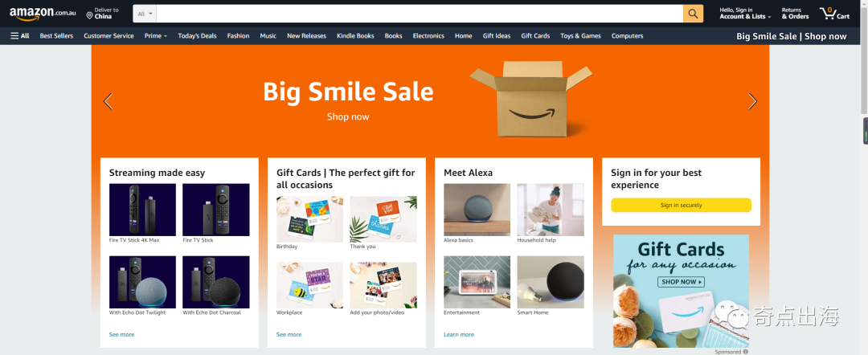Open the Fire TV Stick 4K Max thumbnail
The image size is (868, 355).
tap(142, 210)
